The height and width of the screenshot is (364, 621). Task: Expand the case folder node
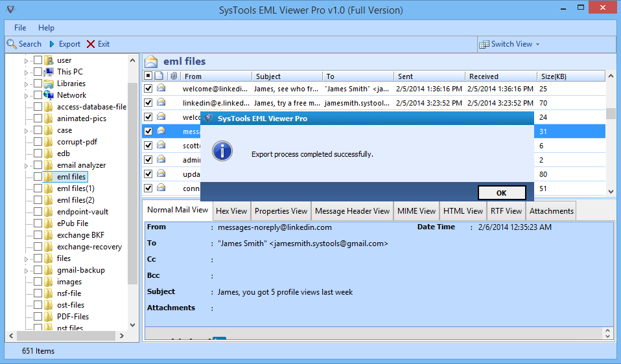26,131
